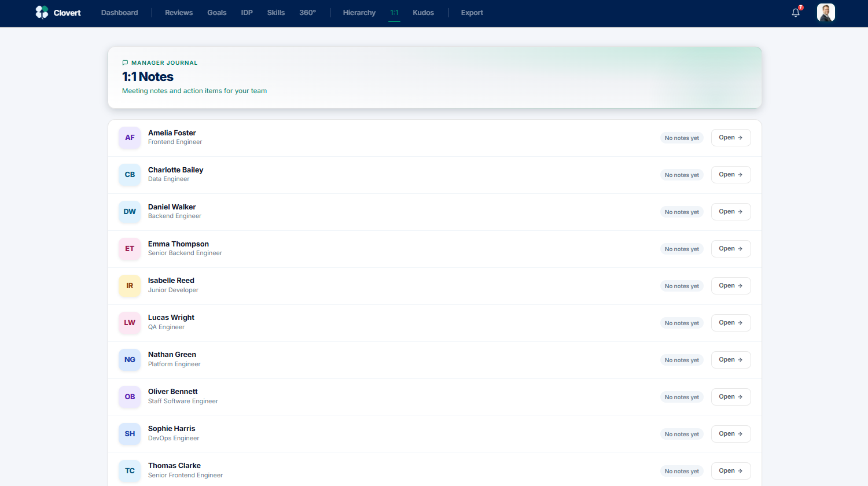Click Emma Thompson's 'No notes yet' badge
The image size is (868, 486).
click(x=682, y=249)
